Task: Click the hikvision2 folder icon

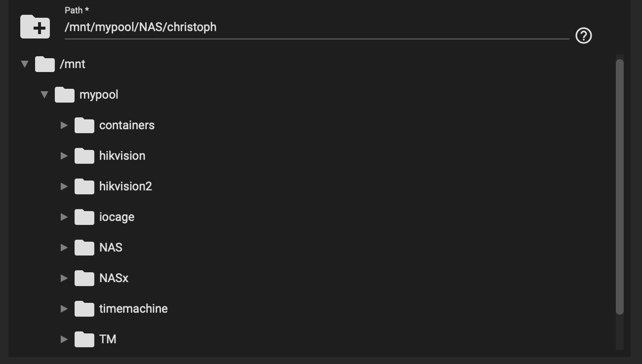Action: coord(84,186)
